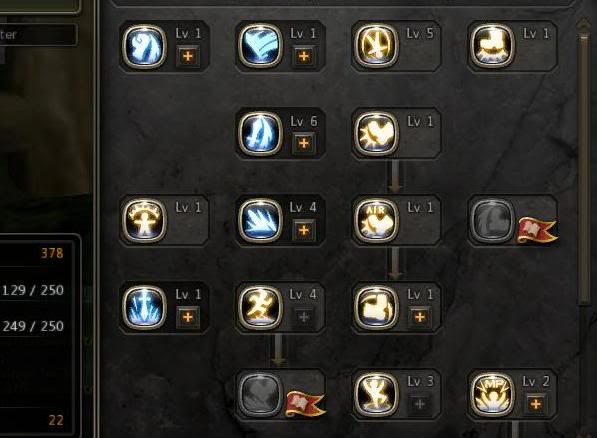This screenshot has width=597, height=438.
Task: Select the blue sword burst skill icon
Action: (x=144, y=307)
